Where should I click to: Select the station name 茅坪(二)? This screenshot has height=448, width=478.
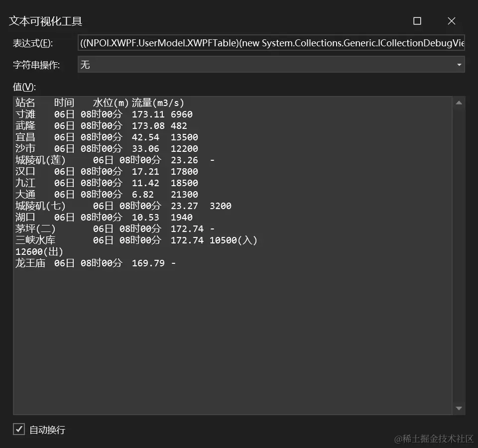pos(35,228)
